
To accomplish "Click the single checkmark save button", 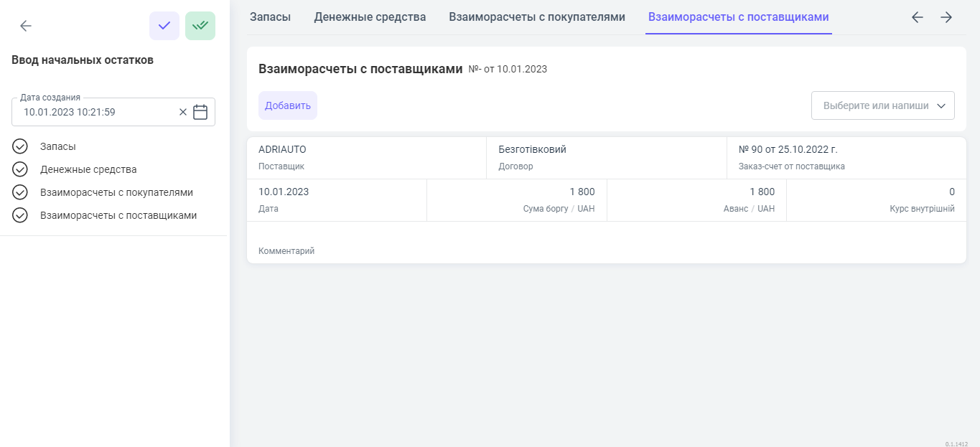I will 164,26.
